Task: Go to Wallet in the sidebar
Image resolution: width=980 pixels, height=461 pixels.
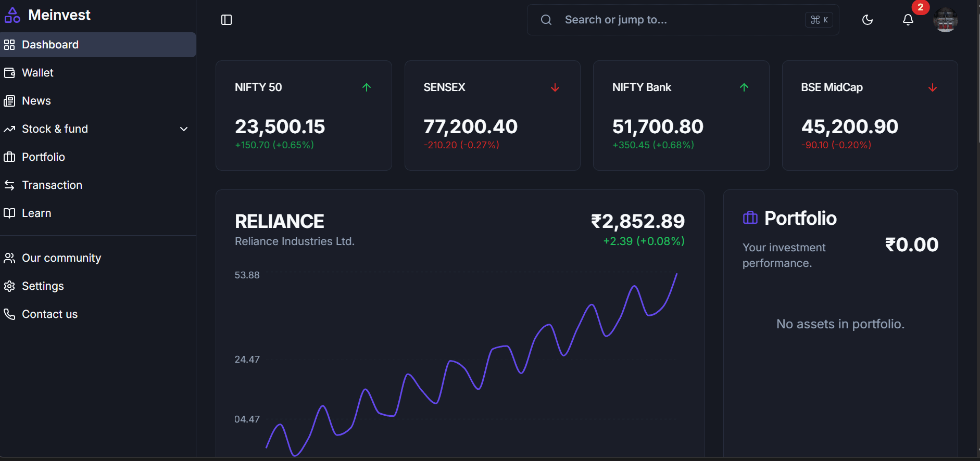Action: click(x=37, y=73)
